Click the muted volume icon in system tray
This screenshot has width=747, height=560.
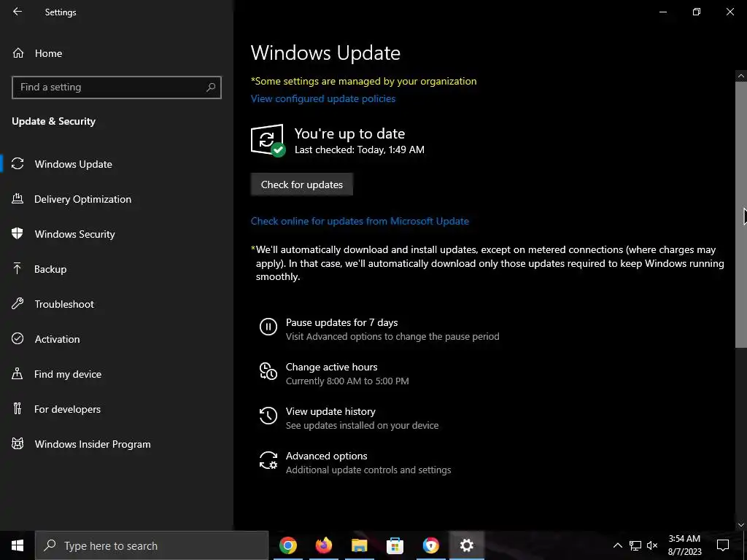coord(652,545)
